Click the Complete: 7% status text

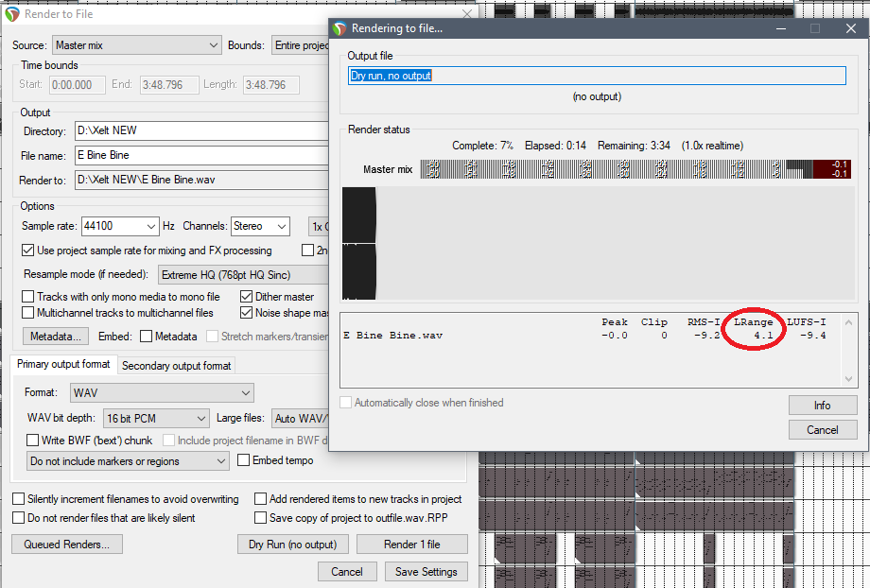[x=482, y=146]
